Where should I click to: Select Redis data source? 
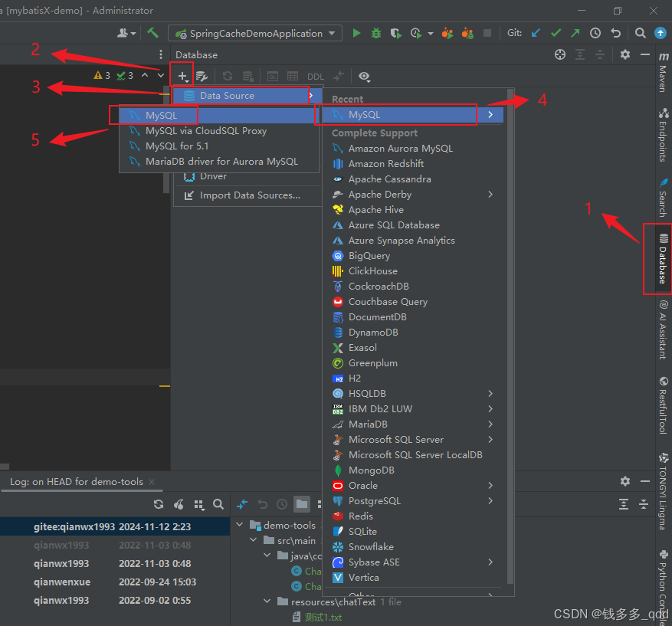412,516
